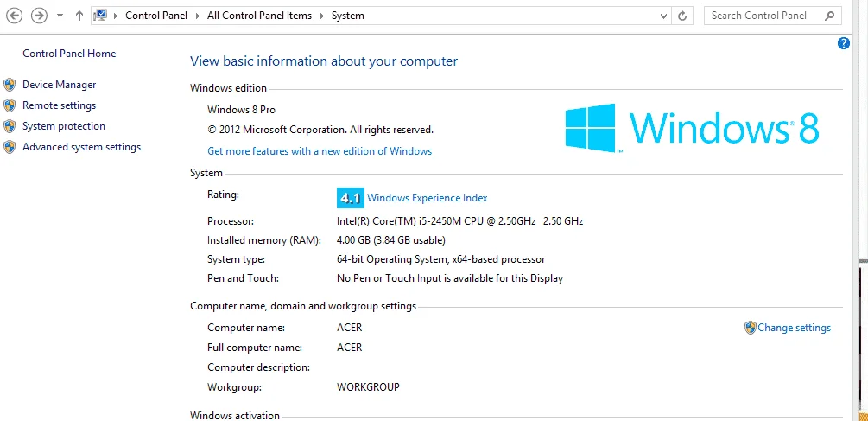868x421 pixels.
Task: Click the 64-bit Operating System value
Action: click(440, 259)
